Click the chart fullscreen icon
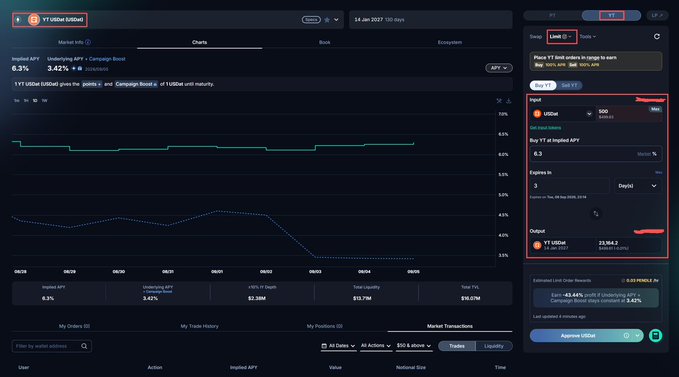The height and width of the screenshot is (377, 679). 499,100
